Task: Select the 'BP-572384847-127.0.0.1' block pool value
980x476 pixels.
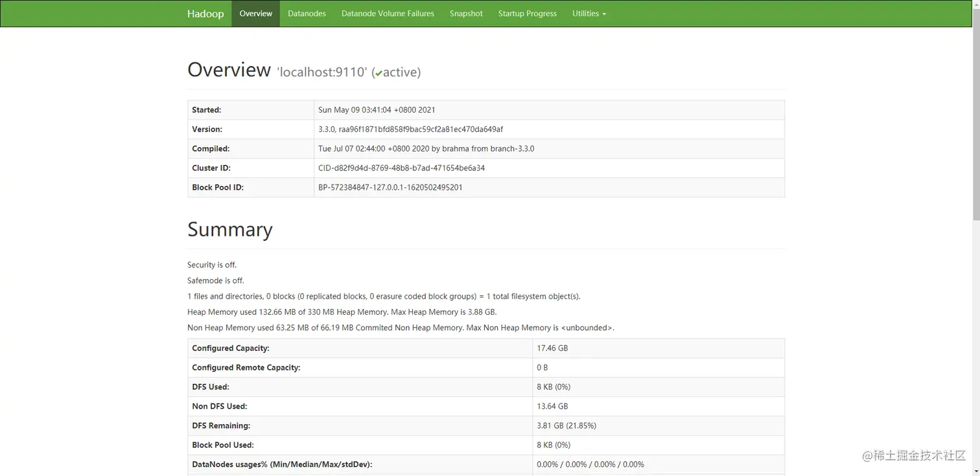Action: coord(390,188)
